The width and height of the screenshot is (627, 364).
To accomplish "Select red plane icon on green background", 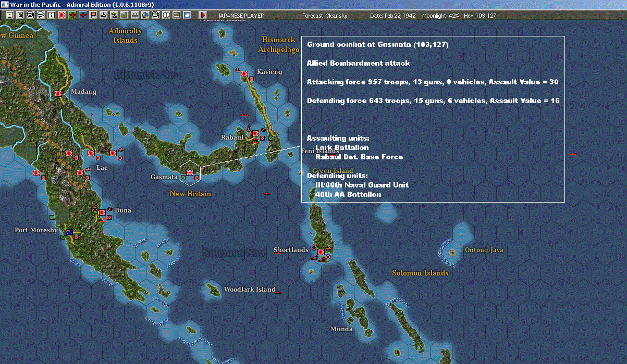I will tap(72, 15).
